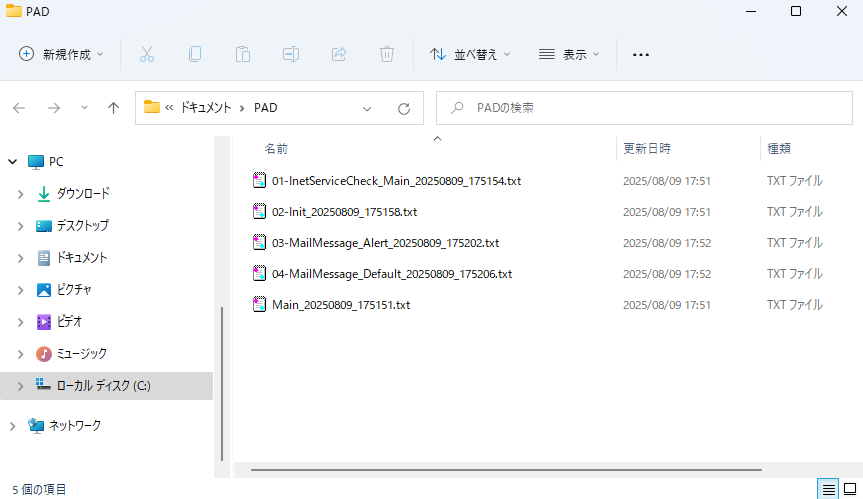Expand the ネットワーク tree node
863x499 pixels.
coord(12,426)
